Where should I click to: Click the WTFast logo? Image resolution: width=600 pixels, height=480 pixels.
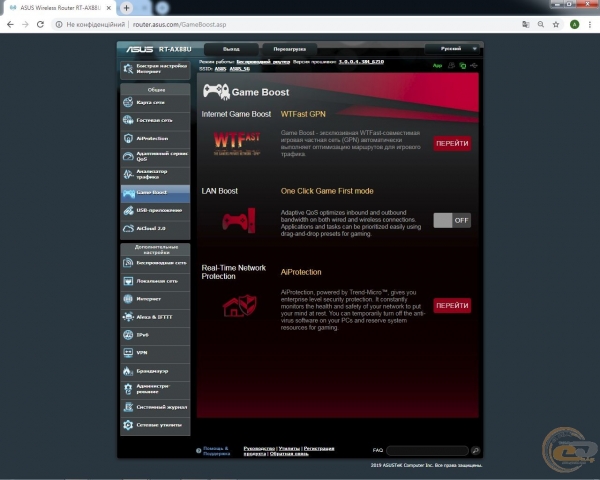pos(237,144)
